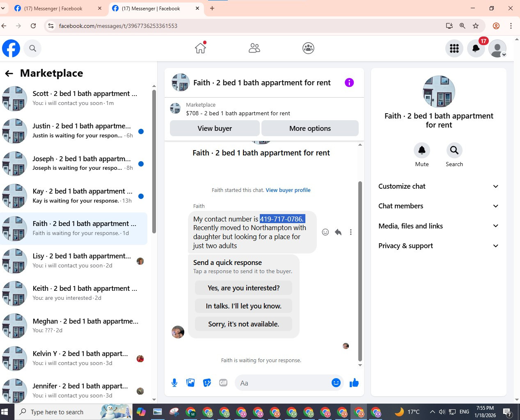Bookmark this page with the star icon
Image resolution: width=520 pixels, height=420 pixels.
[476, 26]
